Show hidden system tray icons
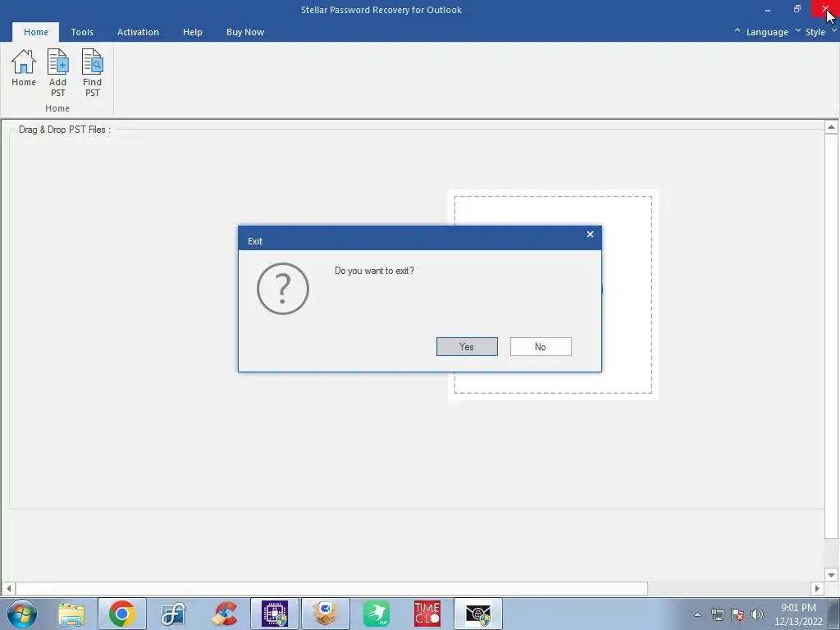The height and width of the screenshot is (630, 840). (697, 614)
